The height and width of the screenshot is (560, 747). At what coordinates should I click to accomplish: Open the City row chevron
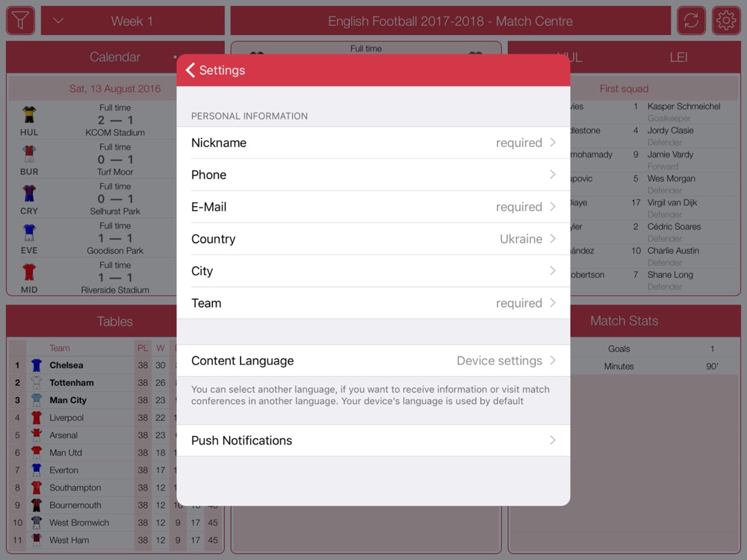point(553,270)
